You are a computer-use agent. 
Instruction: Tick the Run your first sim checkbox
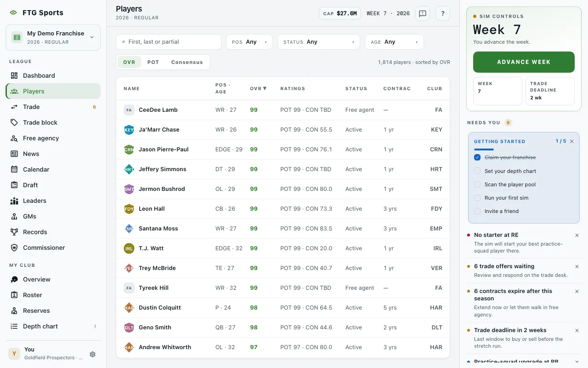click(x=477, y=198)
